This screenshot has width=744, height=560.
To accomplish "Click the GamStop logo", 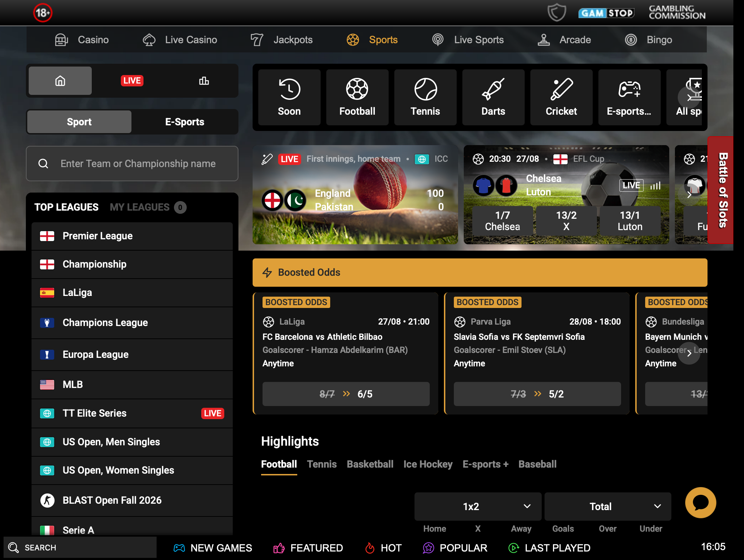I will (x=606, y=13).
